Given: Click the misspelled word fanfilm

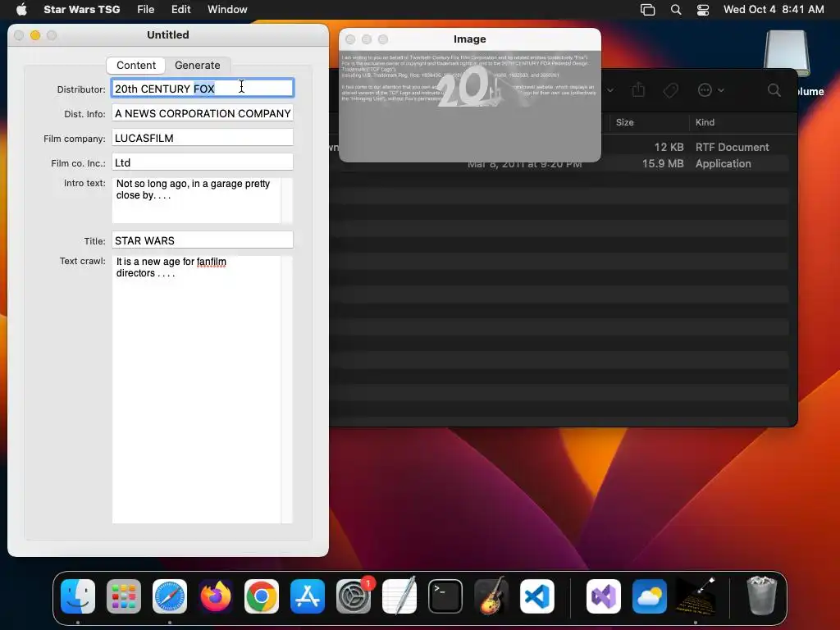Looking at the screenshot, I should point(212,262).
